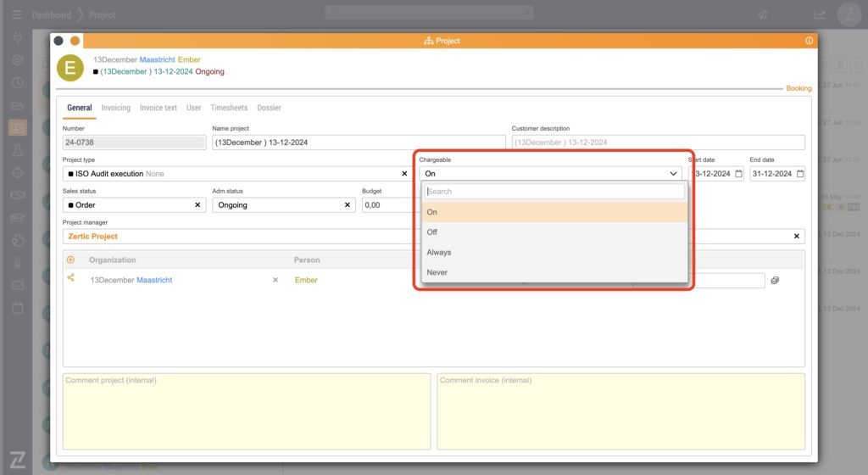Click the copy icon at organization row end
Image resolution: width=868 pixels, height=475 pixels.
(775, 281)
